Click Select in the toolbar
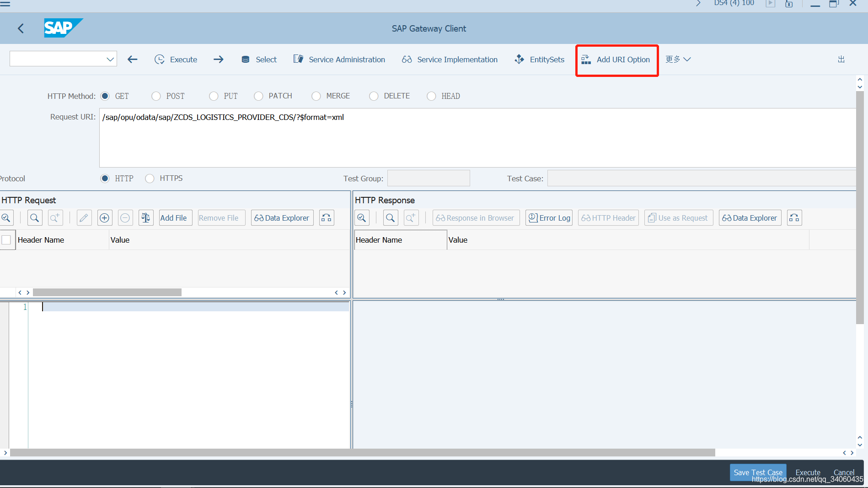The image size is (868, 488). (259, 60)
